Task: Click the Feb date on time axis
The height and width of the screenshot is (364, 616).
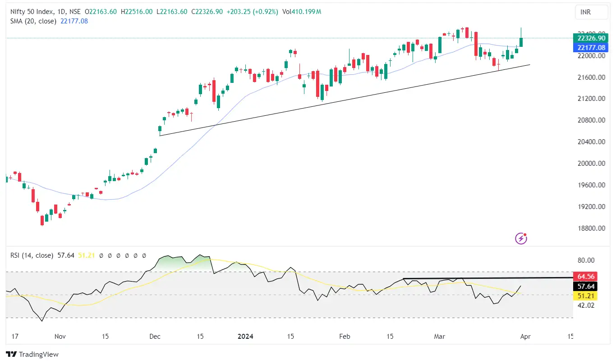Action: click(345, 337)
